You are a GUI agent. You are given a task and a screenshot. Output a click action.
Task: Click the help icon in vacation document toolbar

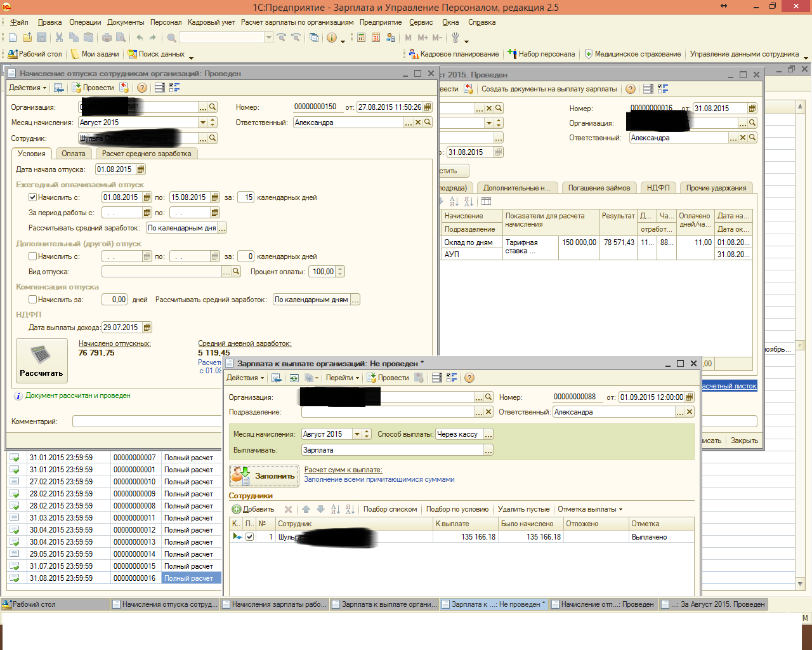click(142, 88)
